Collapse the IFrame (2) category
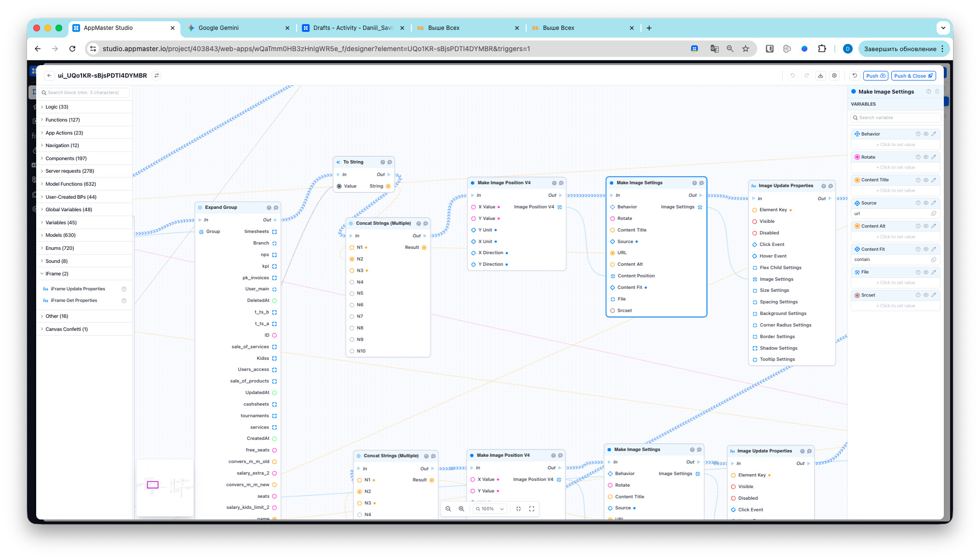The image size is (980, 560). 57,273
